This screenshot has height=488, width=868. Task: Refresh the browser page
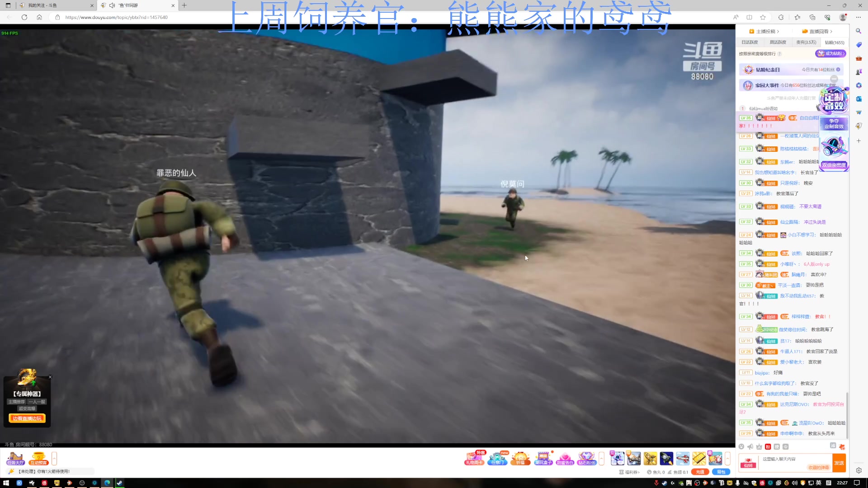coord(24,17)
